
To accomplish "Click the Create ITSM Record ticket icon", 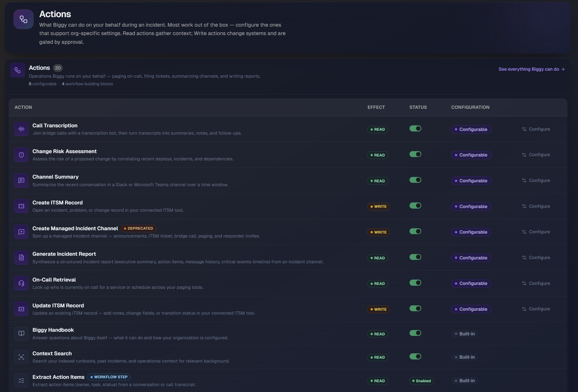I will pyautogui.click(x=21, y=206).
